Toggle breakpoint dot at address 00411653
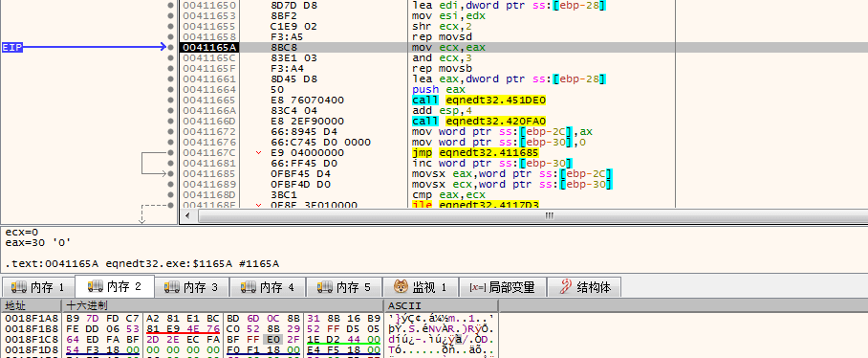 [170, 16]
